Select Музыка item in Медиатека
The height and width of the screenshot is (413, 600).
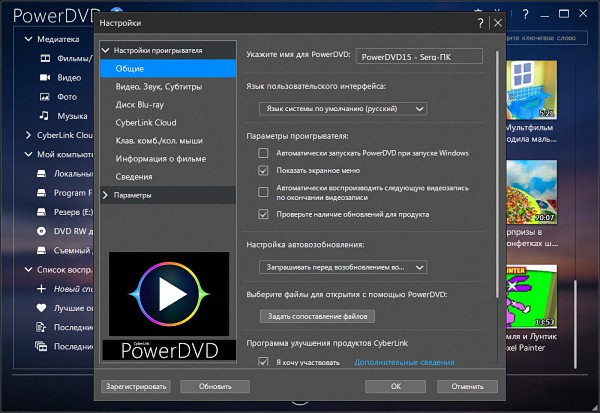pyautogui.click(x=72, y=116)
